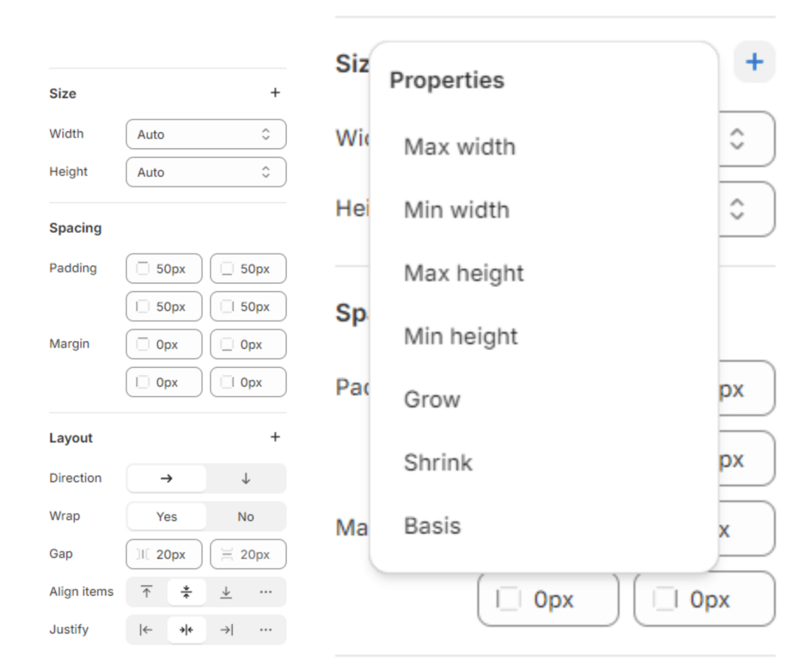Screen dimensions: 812x672
Task: Justify content to end
Action: [226, 629]
